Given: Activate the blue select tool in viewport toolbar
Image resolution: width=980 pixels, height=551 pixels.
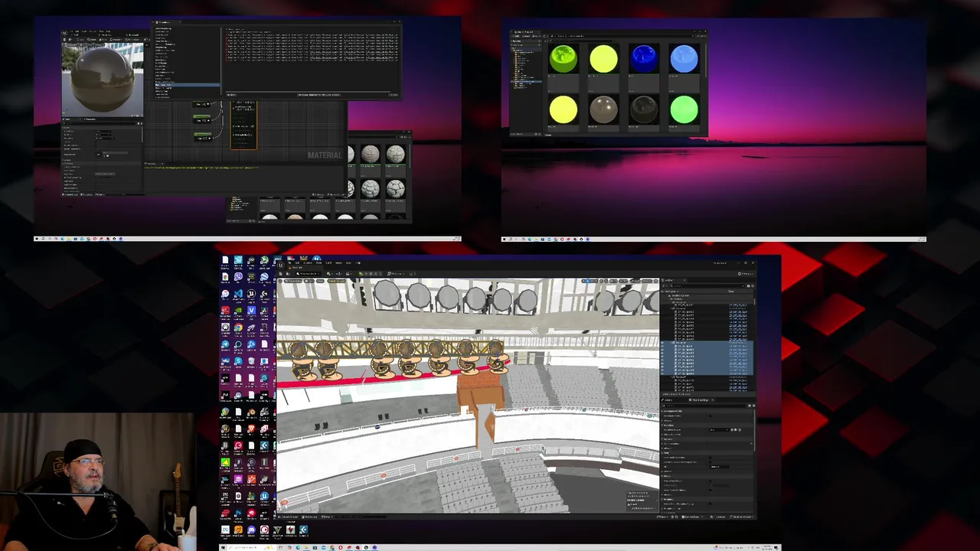Looking at the screenshot, I should click(x=586, y=282).
